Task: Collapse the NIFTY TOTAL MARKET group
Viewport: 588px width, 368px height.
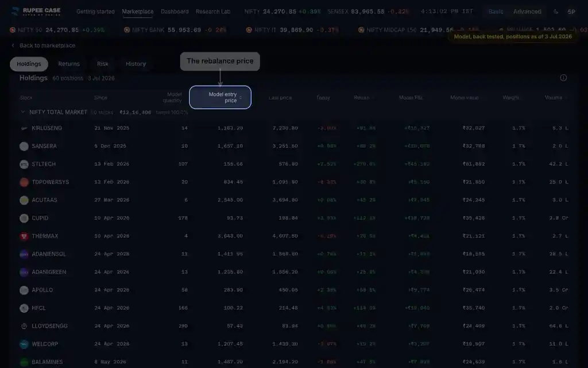Action: tap(23, 112)
